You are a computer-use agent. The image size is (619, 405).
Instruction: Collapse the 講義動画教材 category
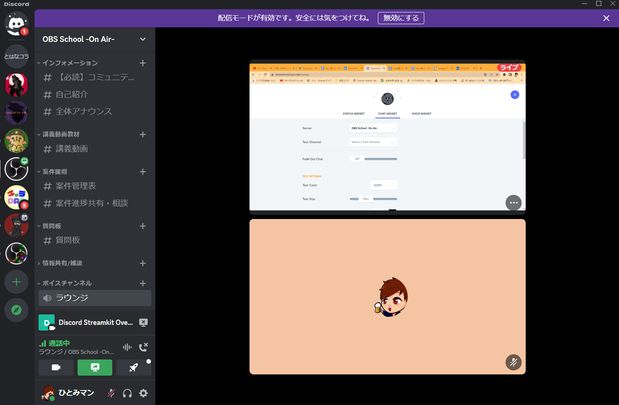[61, 134]
